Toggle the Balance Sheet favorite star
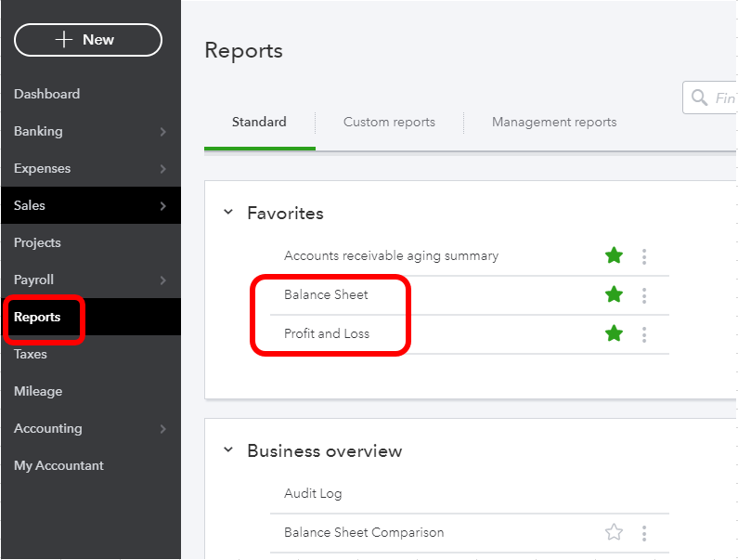The height and width of the screenshot is (560, 738). pyautogui.click(x=614, y=295)
